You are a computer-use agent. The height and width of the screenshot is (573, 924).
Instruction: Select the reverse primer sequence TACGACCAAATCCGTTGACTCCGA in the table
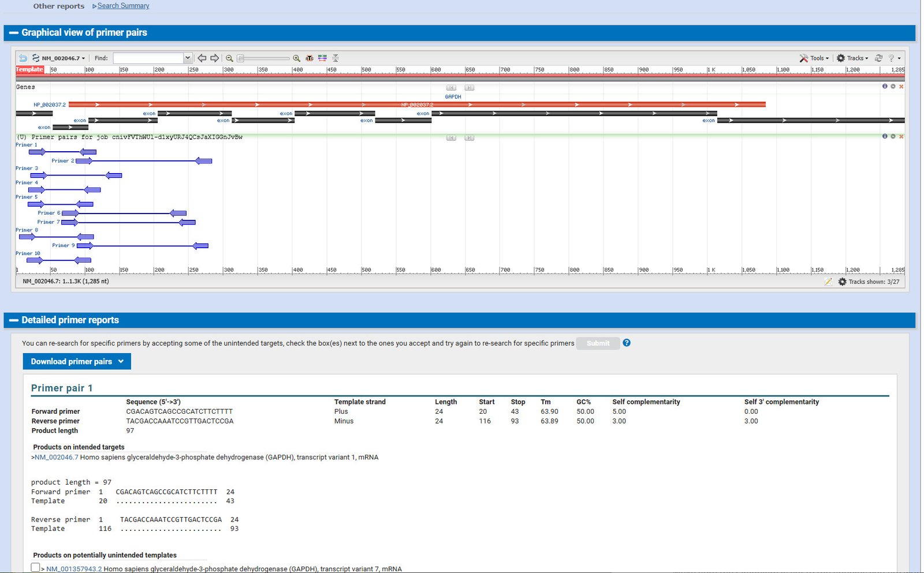[x=180, y=421]
